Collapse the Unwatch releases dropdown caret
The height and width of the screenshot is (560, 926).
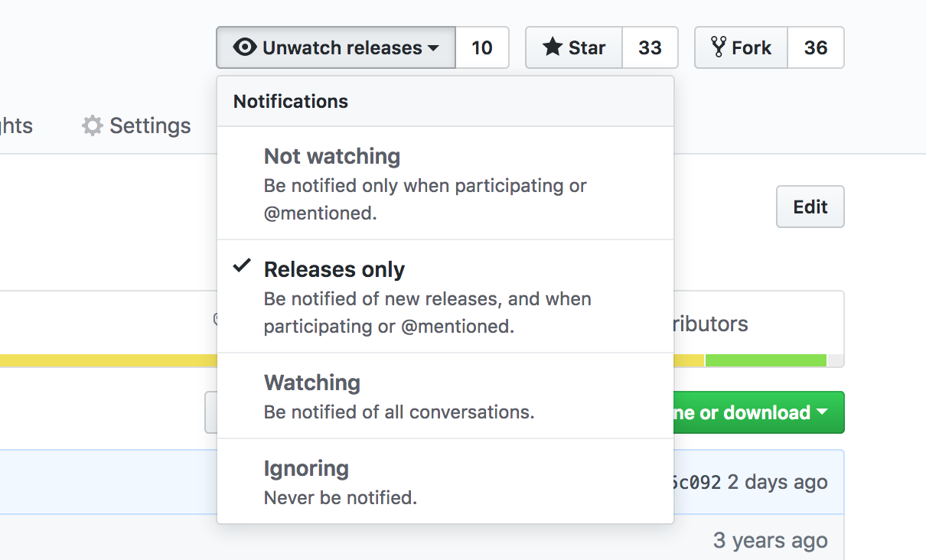433,48
